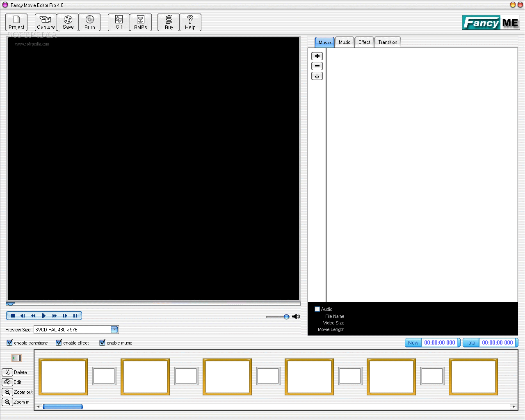Switch to the Effect tab
Screen dimensions: 525x420
point(364,42)
